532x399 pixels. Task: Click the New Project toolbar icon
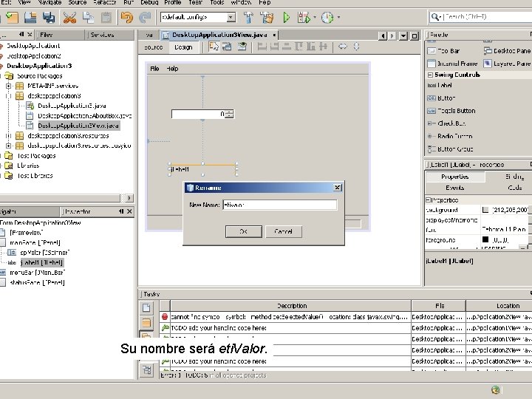pos(13,18)
